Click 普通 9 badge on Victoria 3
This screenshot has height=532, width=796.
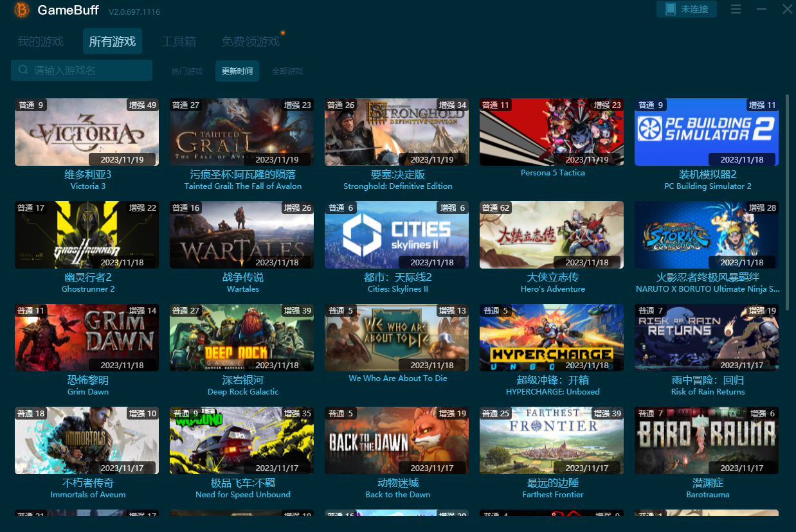[x=31, y=105]
